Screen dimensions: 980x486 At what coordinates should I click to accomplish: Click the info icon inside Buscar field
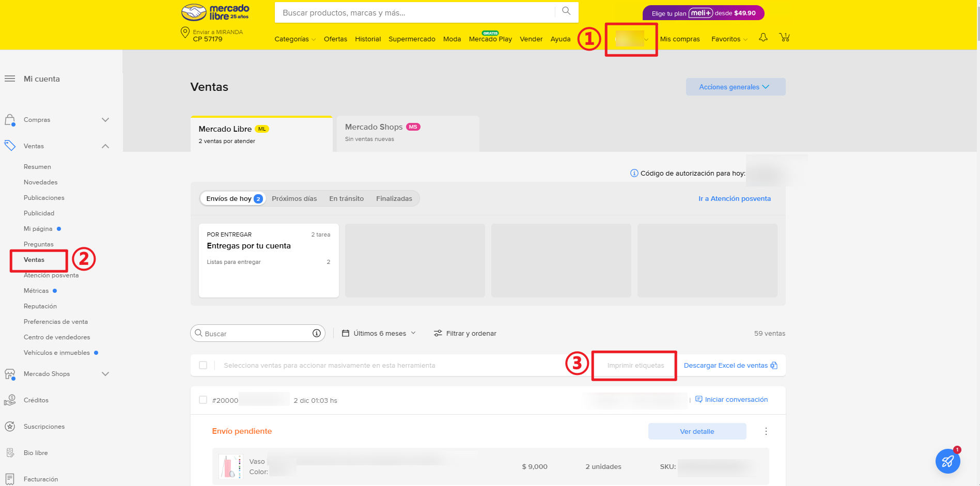point(317,334)
